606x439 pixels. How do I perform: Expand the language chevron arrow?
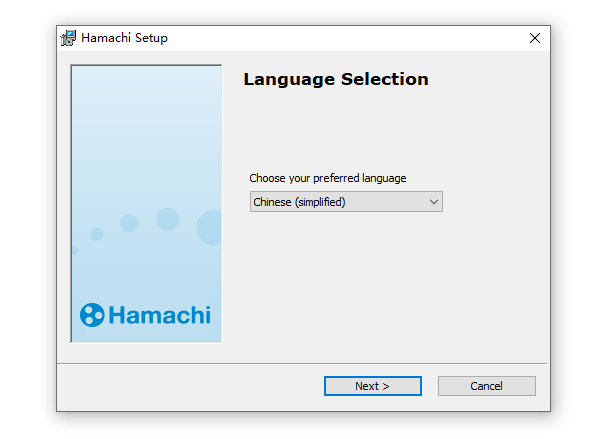click(433, 202)
